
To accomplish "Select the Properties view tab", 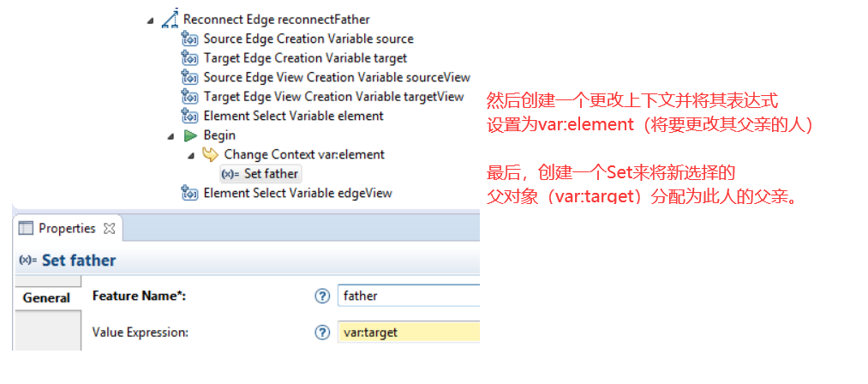I will point(67,228).
